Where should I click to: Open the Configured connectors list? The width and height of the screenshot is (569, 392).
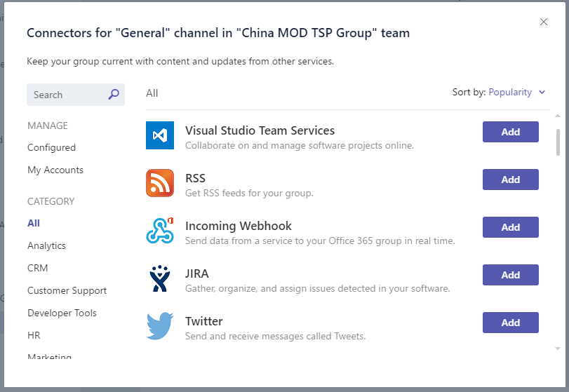[x=51, y=148]
